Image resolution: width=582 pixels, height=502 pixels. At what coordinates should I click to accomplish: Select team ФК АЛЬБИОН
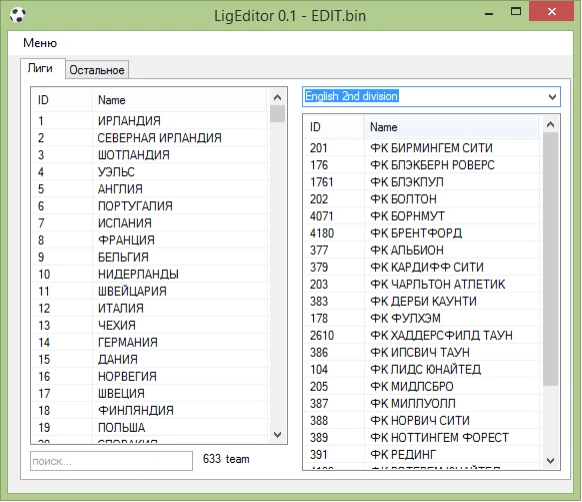pos(422,250)
